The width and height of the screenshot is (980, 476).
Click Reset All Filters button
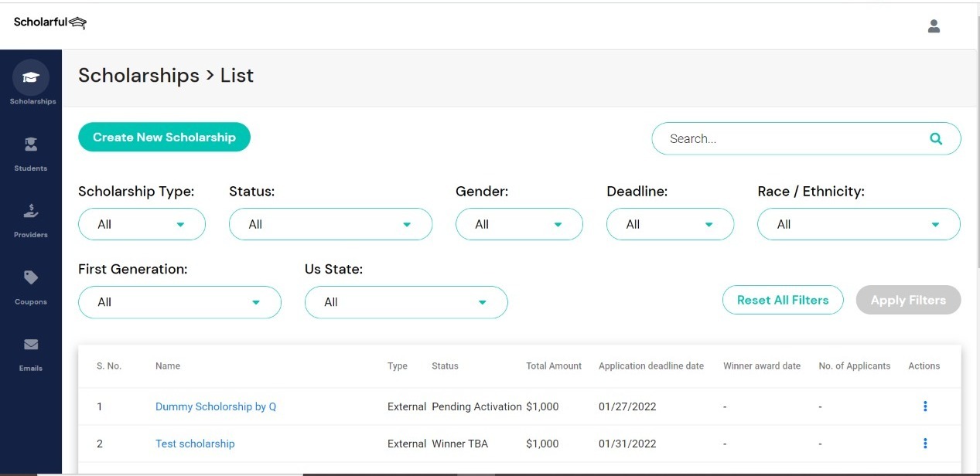coord(783,300)
